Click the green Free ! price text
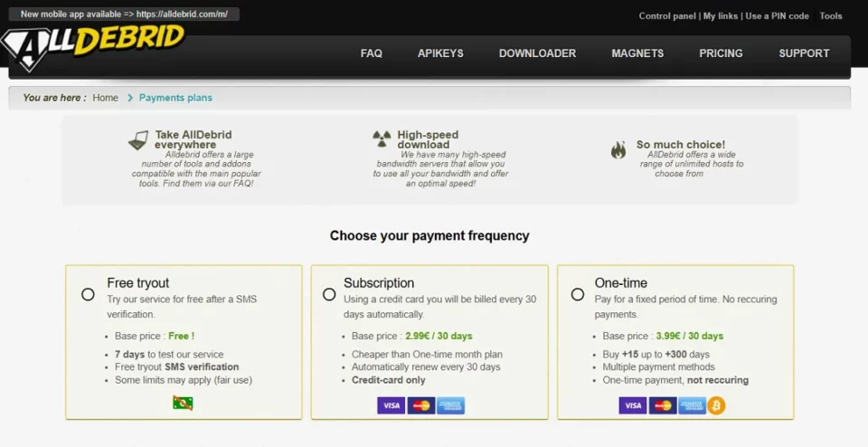 coord(182,337)
